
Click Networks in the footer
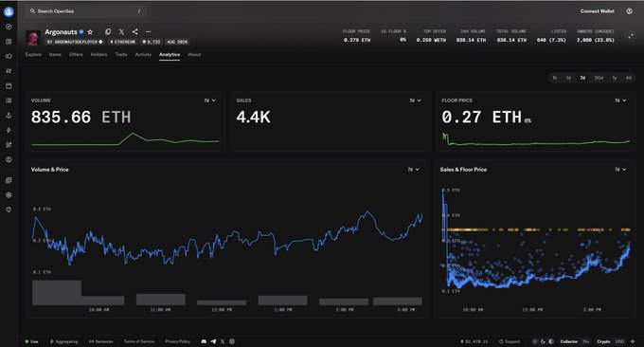[x=101, y=341]
